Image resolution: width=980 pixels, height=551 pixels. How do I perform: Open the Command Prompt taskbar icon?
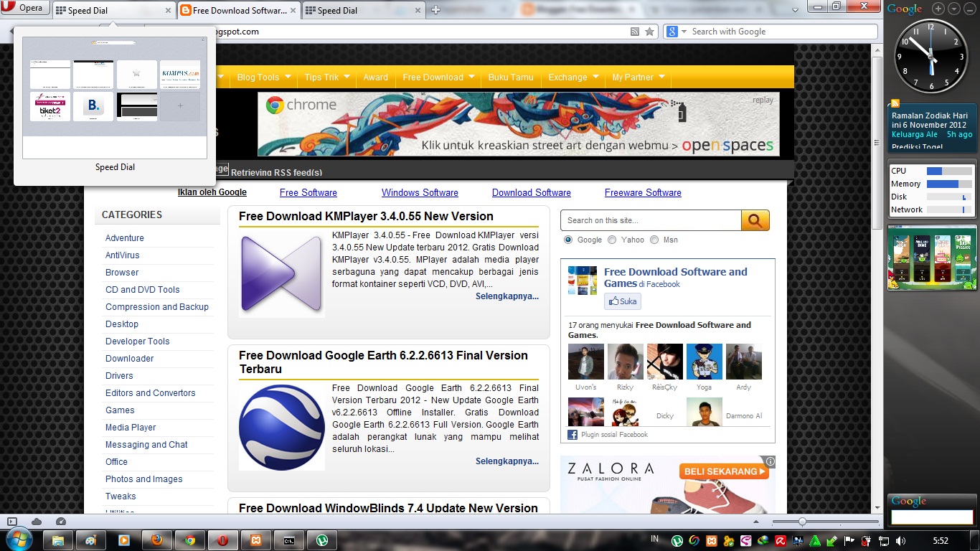tap(288, 540)
